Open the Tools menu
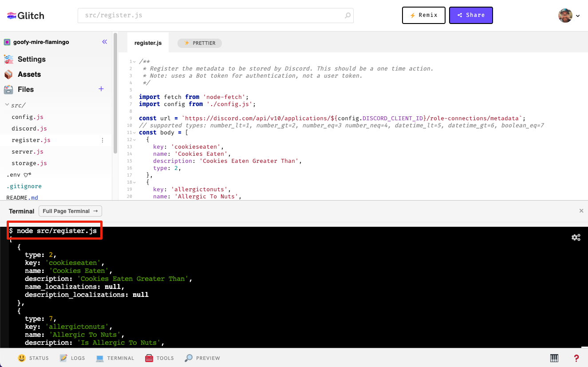The width and height of the screenshot is (588, 367). tap(159, 358)
